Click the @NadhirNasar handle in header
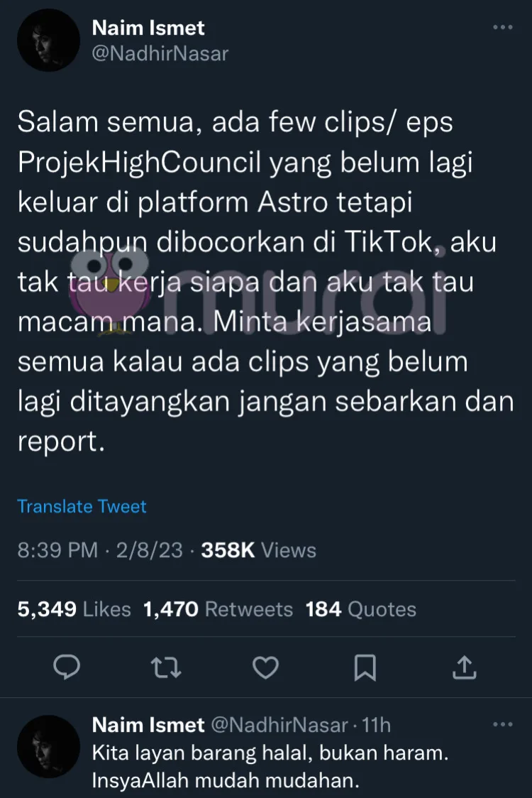 pyautogui.click(x=160, y=53)
